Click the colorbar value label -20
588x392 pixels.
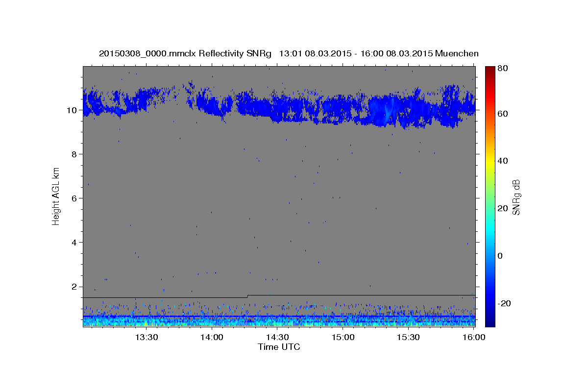504,303
